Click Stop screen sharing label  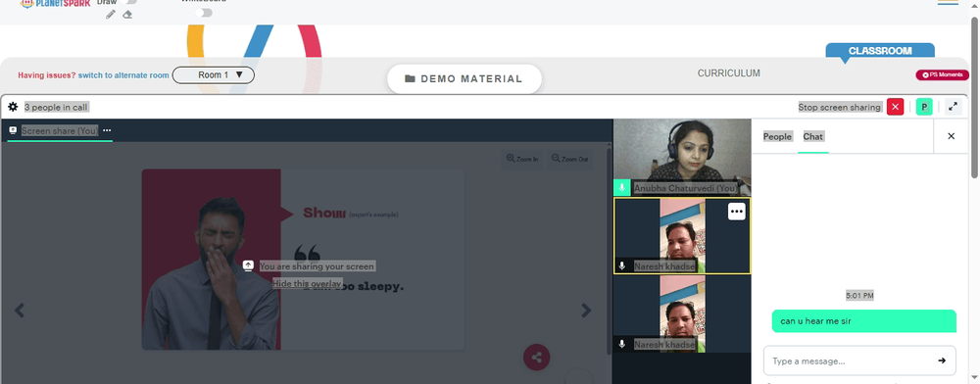coord(840,108)
